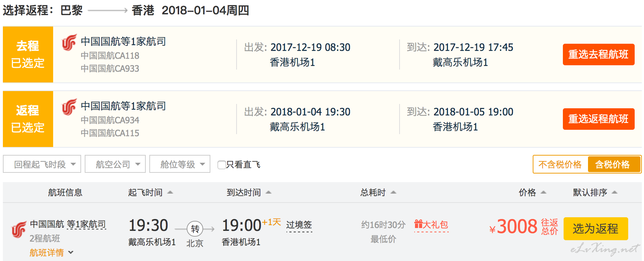Open the 舱位等级 cabin class dropdown
644x261 pixels.
(x=180, y=164)
